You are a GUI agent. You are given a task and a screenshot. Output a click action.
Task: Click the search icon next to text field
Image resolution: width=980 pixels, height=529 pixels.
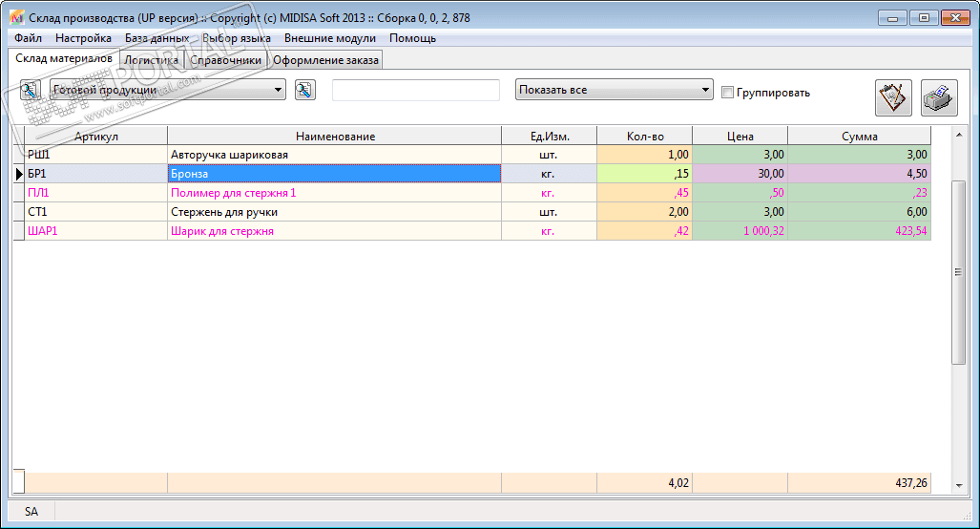tap(305, 90)
